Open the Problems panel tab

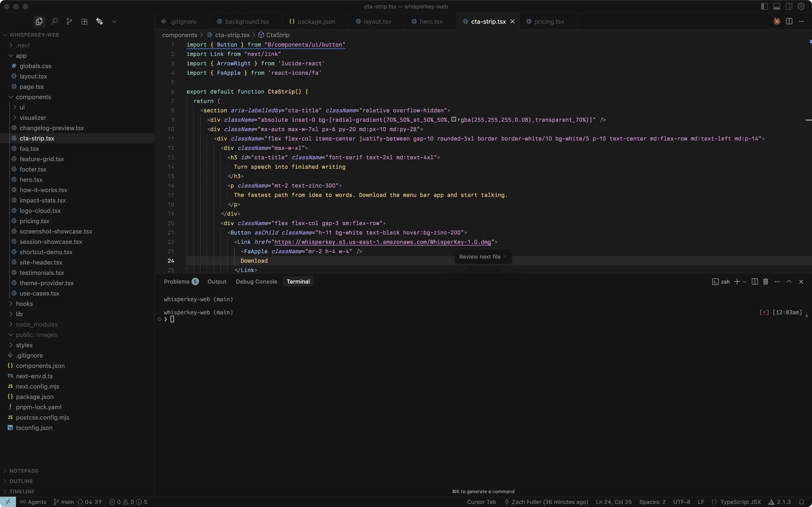[177, 282]
